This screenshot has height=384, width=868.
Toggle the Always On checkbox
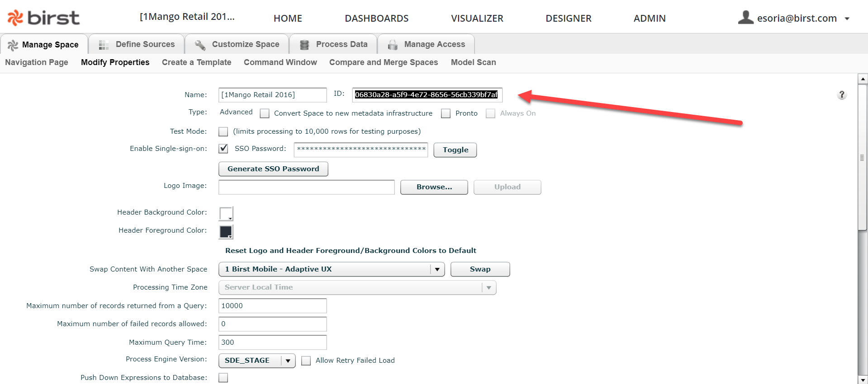tap(490, 113)
